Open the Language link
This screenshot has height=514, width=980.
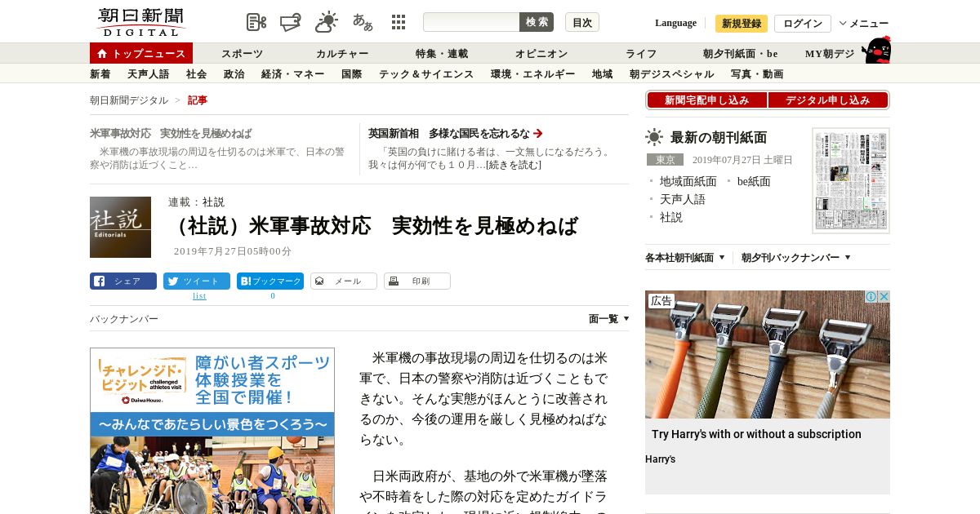(675, 23)
